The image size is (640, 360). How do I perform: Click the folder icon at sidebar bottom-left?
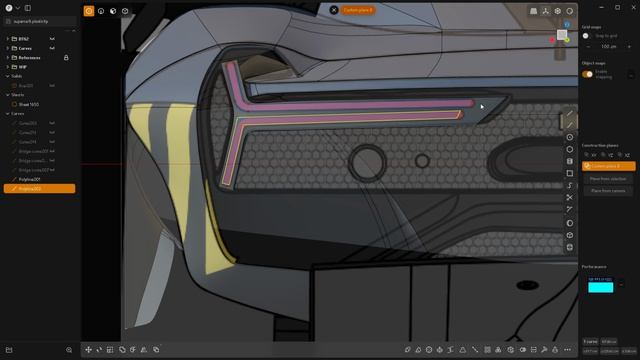9,350
